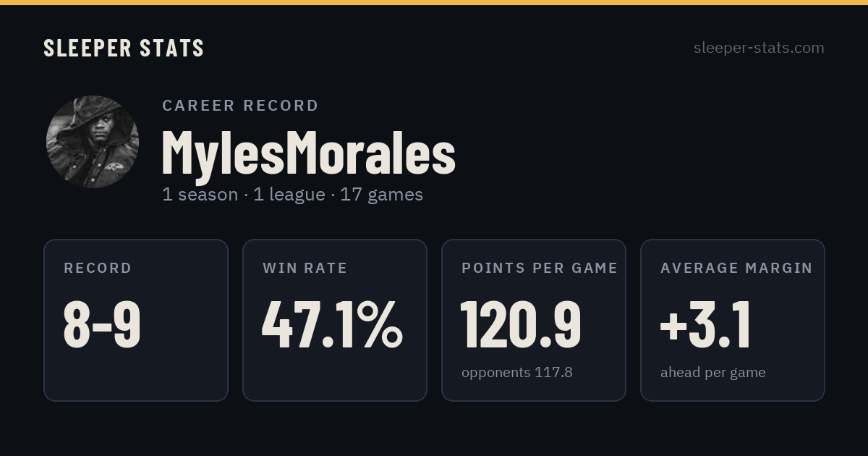Viewport: 868px width, 456px height.
Task: Open the sleeper-stats.com link
Action: click(759, 48)
